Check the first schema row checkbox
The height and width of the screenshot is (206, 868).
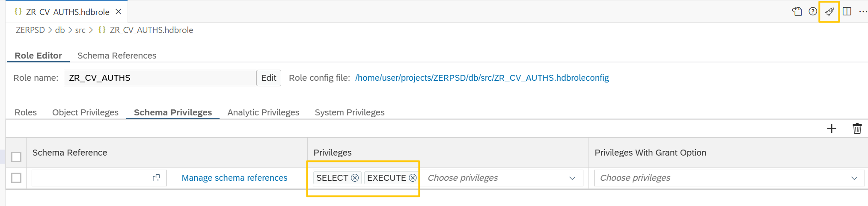16,178
